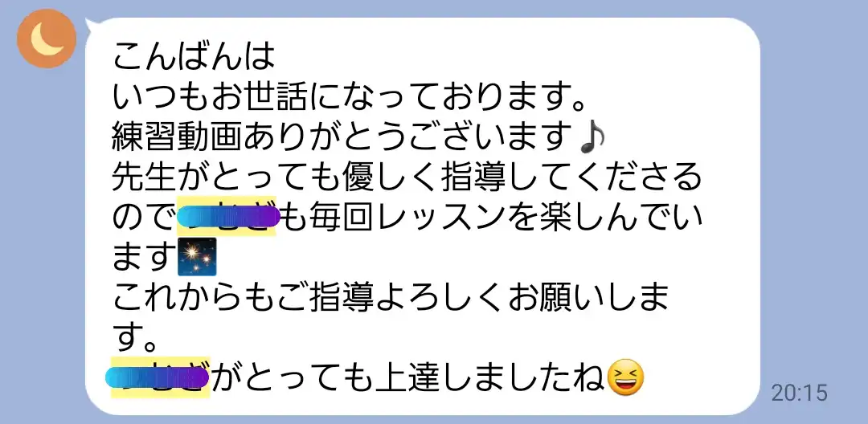Screen dimensions: 868x424
Task: Click the いつもお世話になっております line
Action: 350,96
